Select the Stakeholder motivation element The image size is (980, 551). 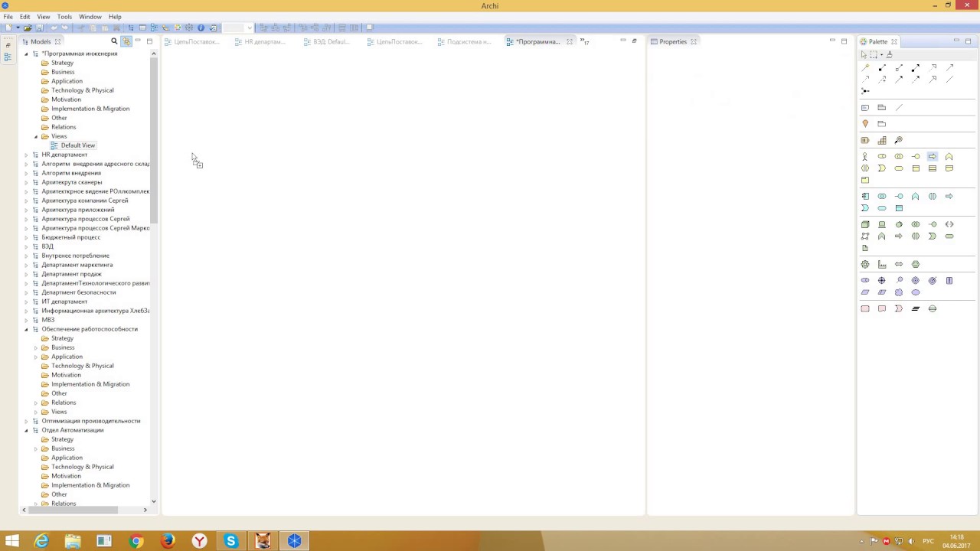[x=865, y=280]
